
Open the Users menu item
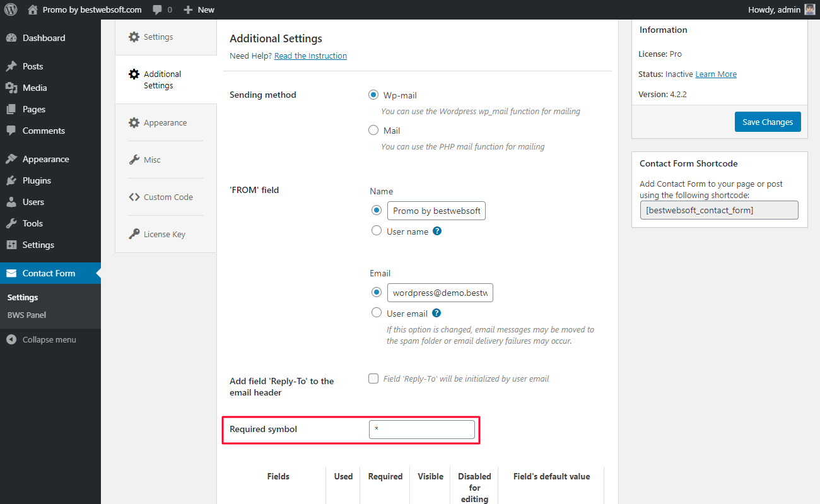click(x=50, y=202)
